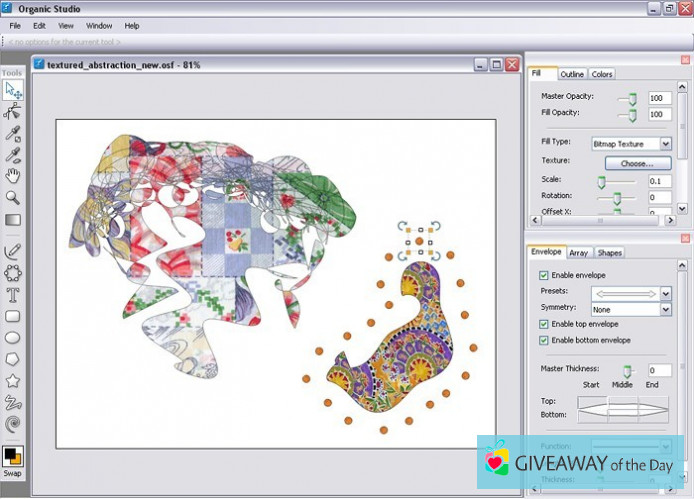
Task: Select the Pencil drawing tool
Action: coord(13,251)
